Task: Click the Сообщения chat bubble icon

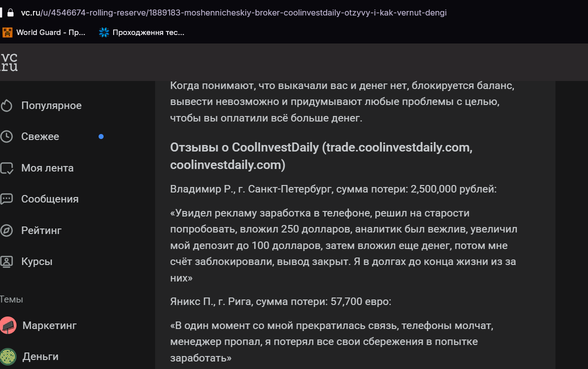Action: point(7,199)
